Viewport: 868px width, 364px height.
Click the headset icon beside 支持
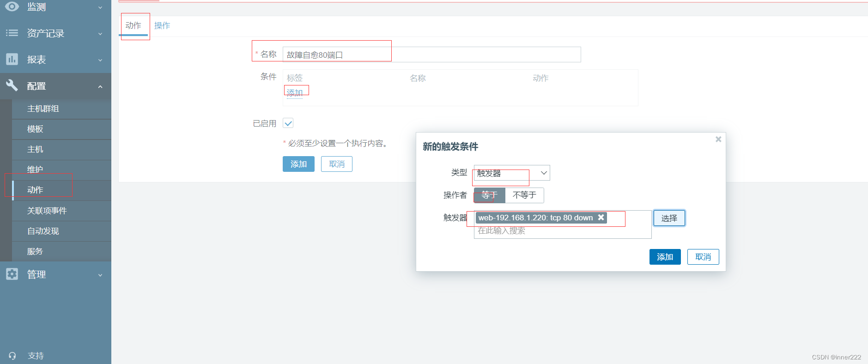(x=12, y=356)
